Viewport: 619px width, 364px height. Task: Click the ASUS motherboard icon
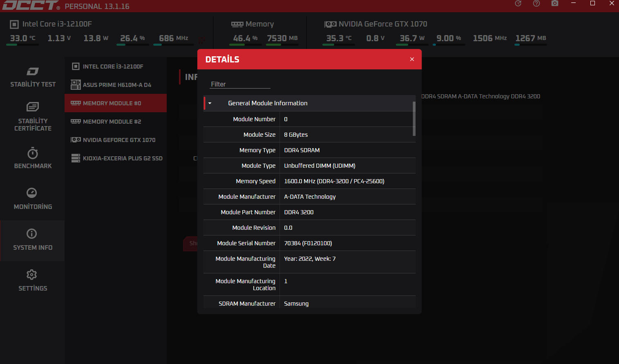(x=76, y=84)
